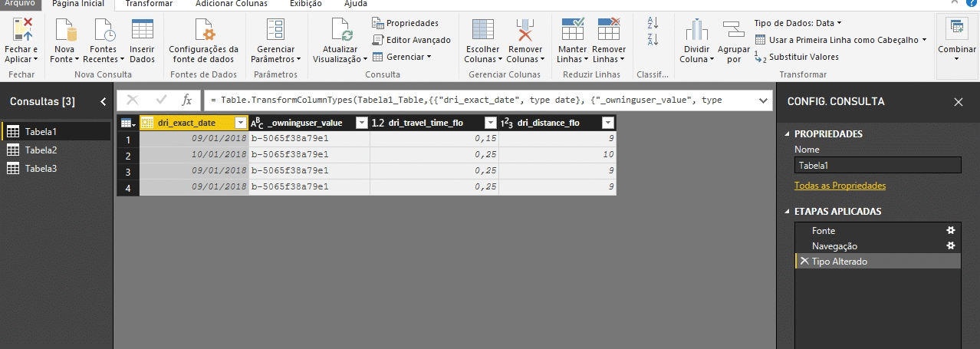
Task: Select the Tipo Alterado applied step
Action: tap(878, 261)
